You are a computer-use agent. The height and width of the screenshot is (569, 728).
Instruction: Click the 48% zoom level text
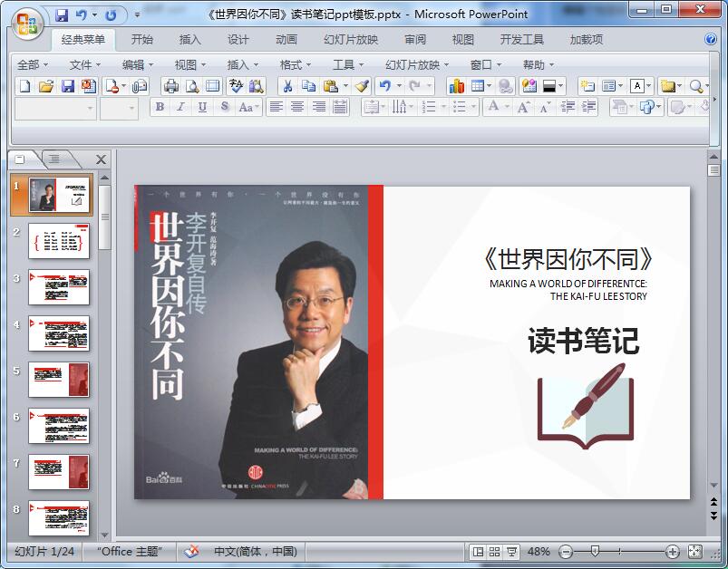(539, 552)
